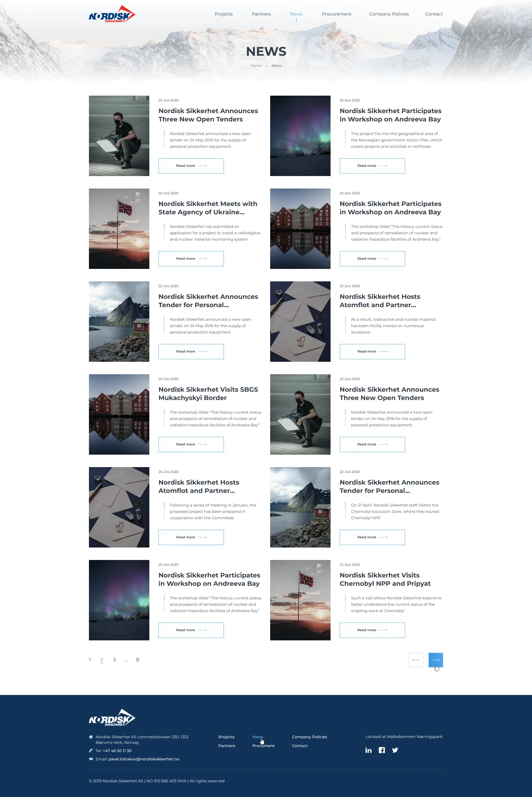Open Projects in the top navigation

click(224, 14)
